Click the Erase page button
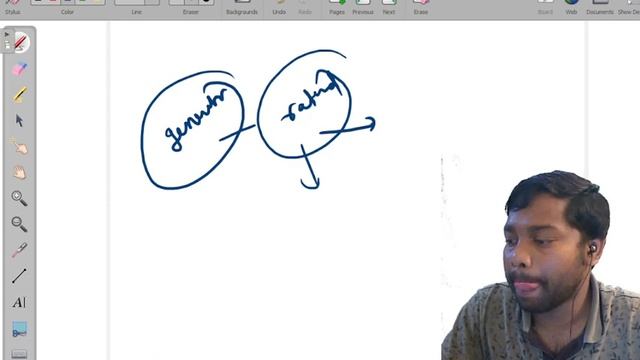This screenshot has height=360, width=640. pos(421,7)
